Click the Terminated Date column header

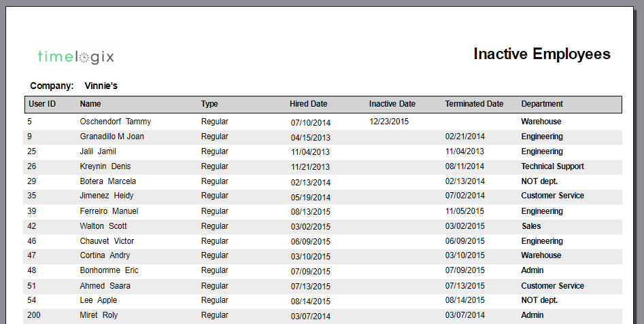[x=475, y=104]
